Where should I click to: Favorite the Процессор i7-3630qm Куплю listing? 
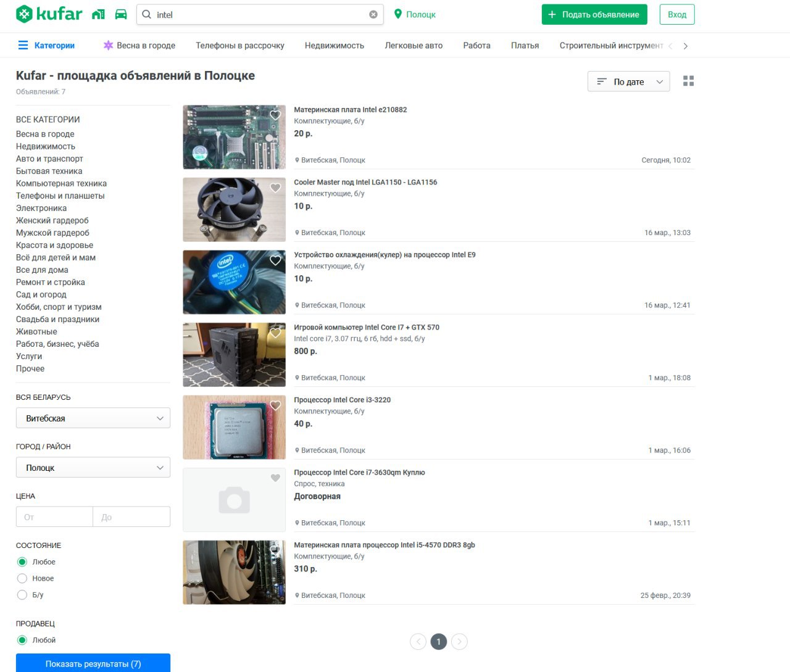(x=275, y=478)
